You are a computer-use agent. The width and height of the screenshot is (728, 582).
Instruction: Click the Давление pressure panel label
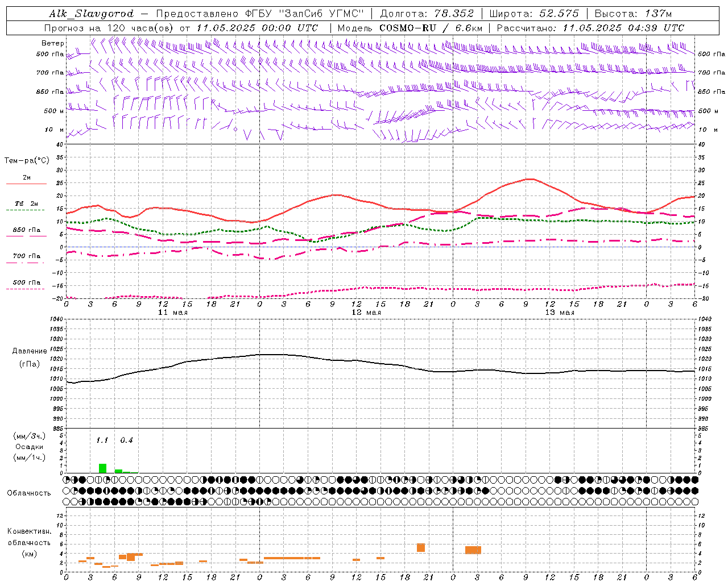(30, 351)
